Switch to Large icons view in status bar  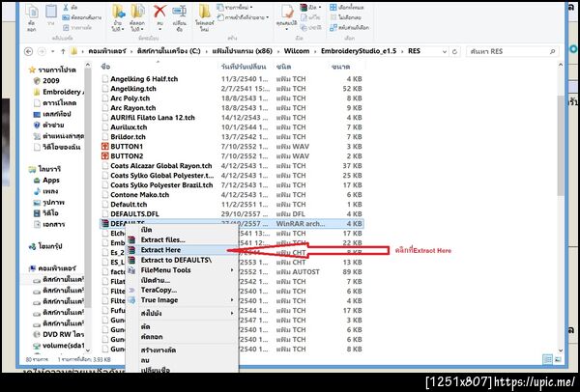[x=558, y=359]
